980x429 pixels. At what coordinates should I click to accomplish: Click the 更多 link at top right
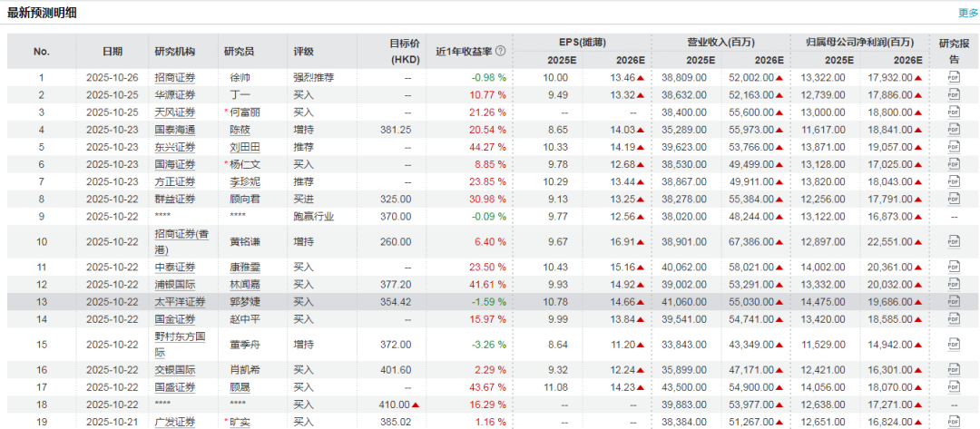pyautogui.click(x=968, y=13)
